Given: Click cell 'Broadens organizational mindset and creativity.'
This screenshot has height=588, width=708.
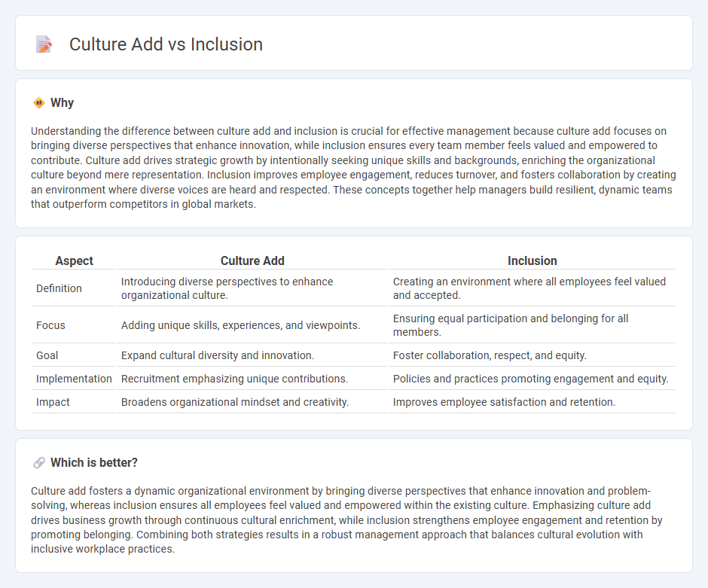Looking at the screenshot, I should click(252, 402).
